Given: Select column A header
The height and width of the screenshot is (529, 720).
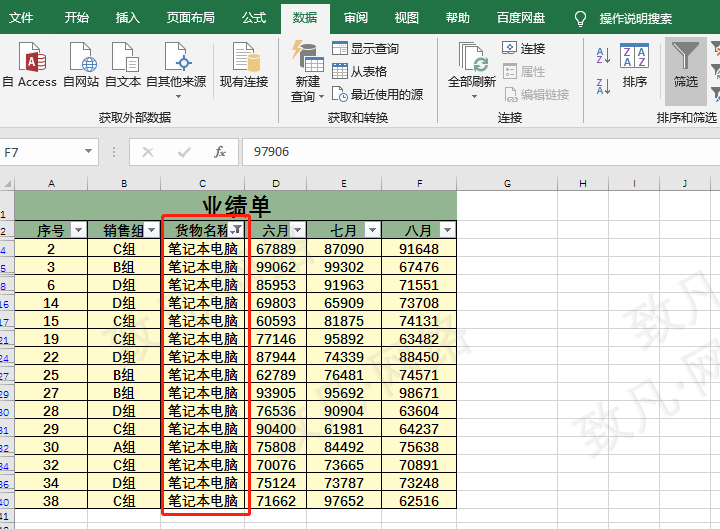Looking at the screenshot, I should coord(51,184).
